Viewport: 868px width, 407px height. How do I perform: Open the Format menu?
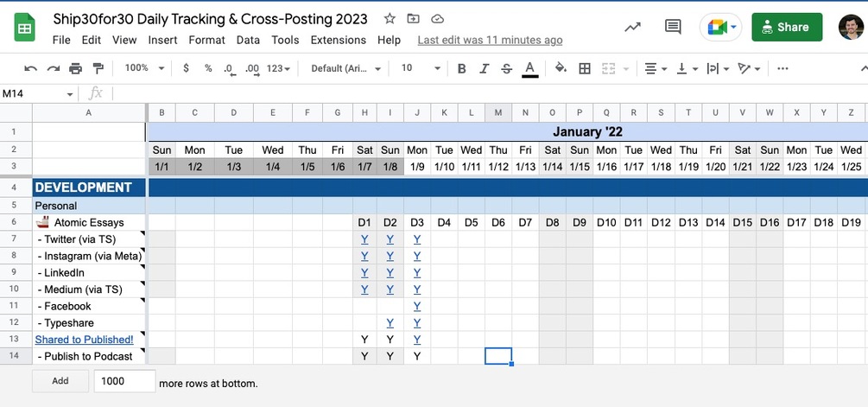[206, 40]
